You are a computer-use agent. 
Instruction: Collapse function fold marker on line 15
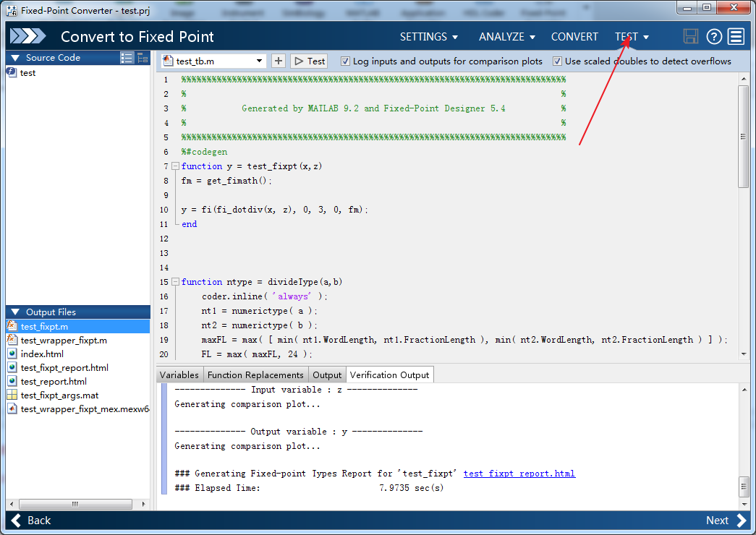(x=176, y=282)
